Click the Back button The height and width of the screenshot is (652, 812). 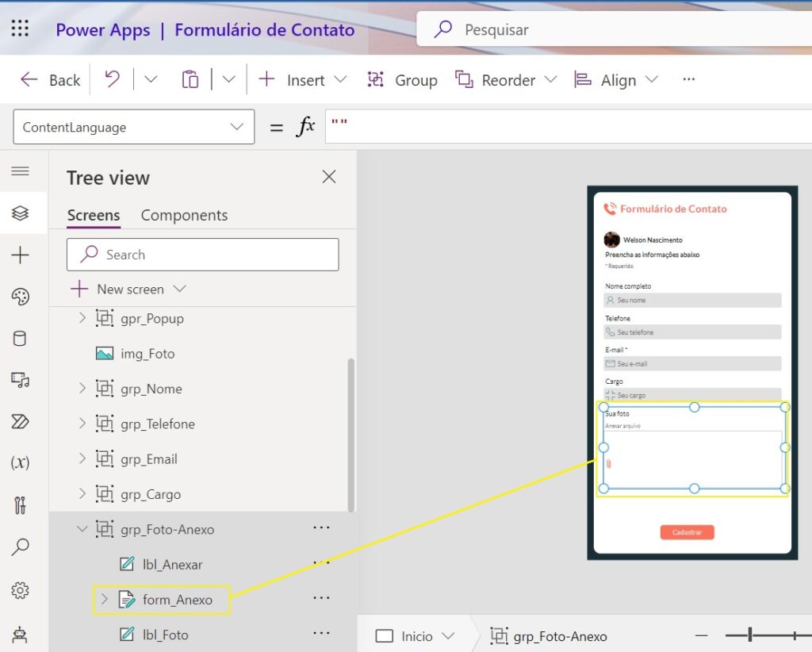[51, 80]
